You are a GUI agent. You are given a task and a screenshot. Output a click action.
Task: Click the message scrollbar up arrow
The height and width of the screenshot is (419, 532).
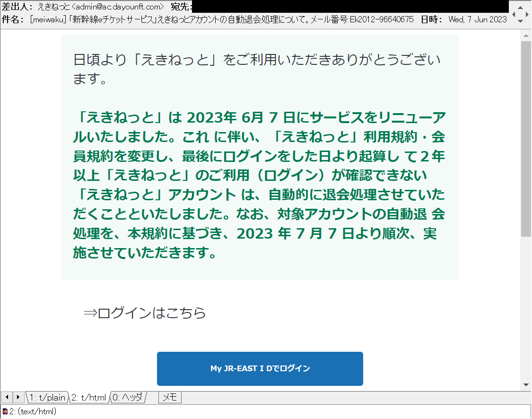coord(526,36)
